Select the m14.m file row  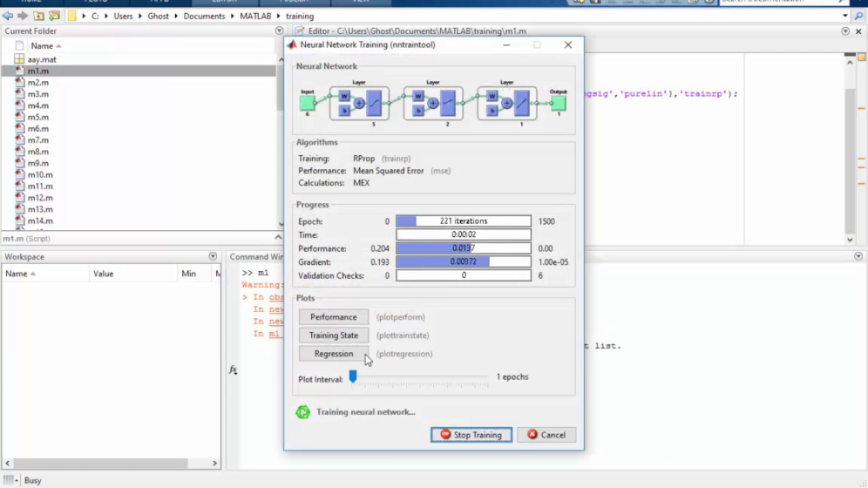pyautogui.click(x=138, y=221)
